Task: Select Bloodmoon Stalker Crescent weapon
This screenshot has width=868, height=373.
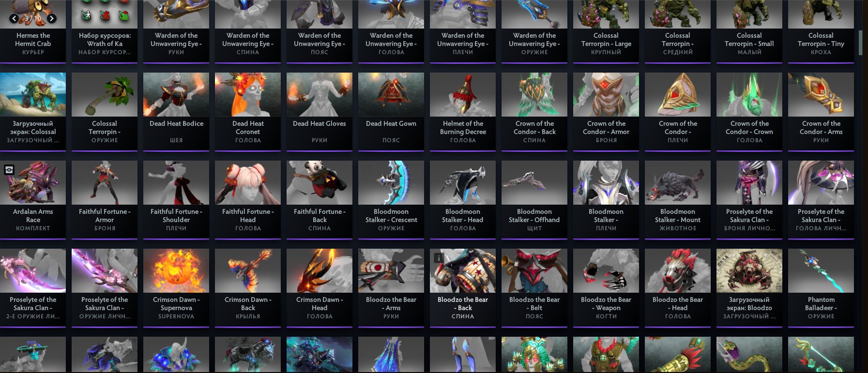Action: click(x=391, y=200)
